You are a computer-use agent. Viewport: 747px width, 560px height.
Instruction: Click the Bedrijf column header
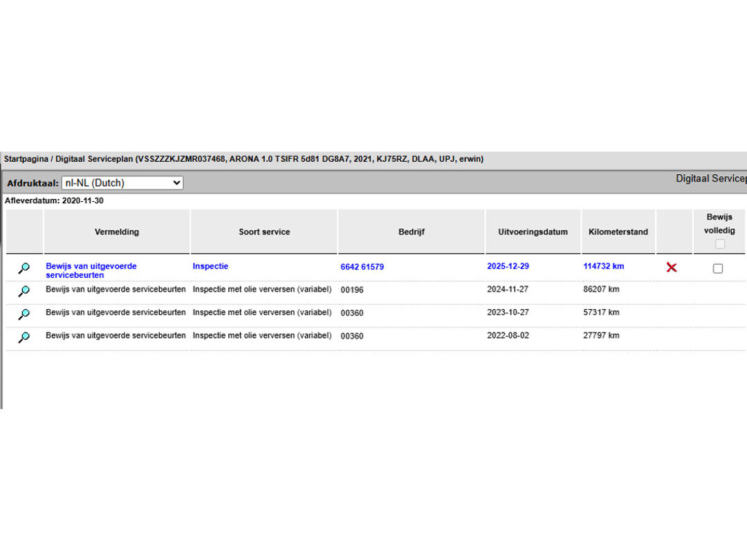point(412,232)
